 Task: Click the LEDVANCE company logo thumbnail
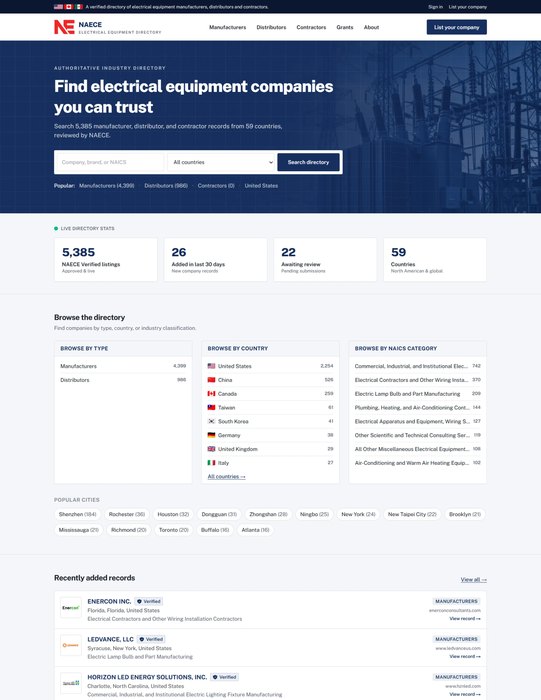tap(71, 645)
